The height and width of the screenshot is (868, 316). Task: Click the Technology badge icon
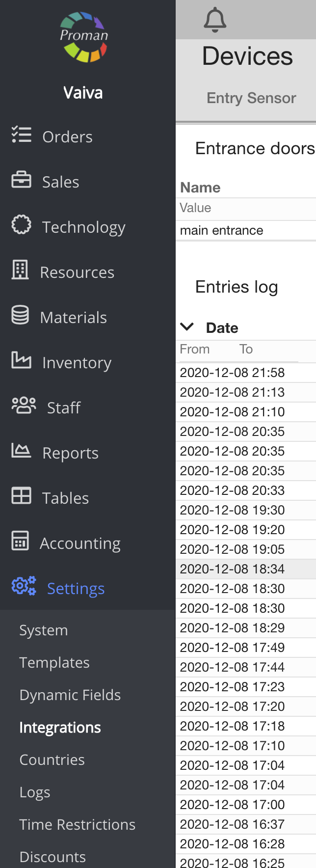point(21,225)
